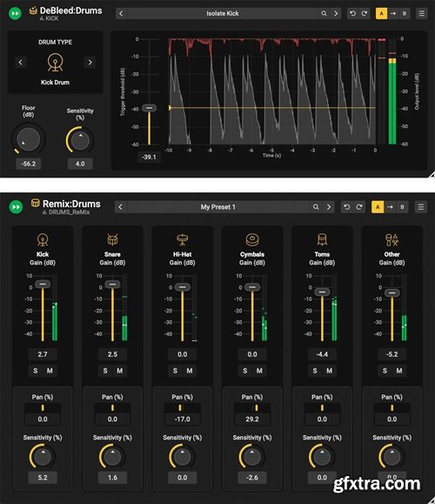Copy A to B in DeBleed:Drums
The width and height of the screenshot is (435, 504).
(x=393, y=14)
